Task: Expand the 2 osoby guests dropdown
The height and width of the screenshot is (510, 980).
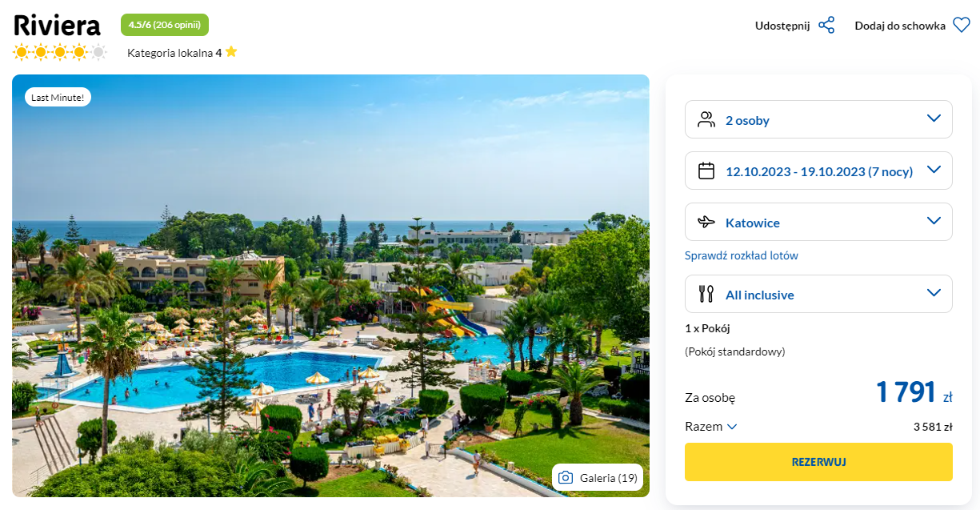Action: point(818,119)
